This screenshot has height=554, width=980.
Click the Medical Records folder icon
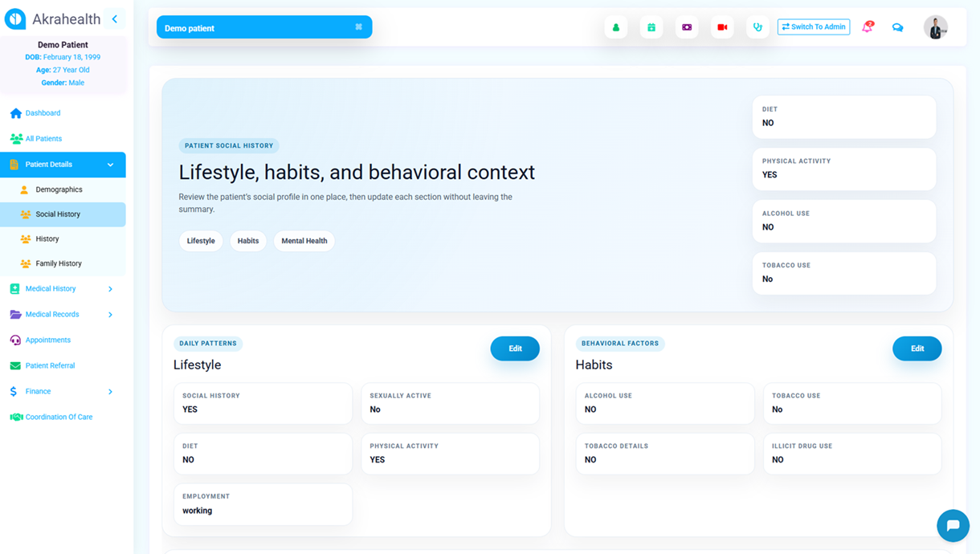(x=15, y=315)
